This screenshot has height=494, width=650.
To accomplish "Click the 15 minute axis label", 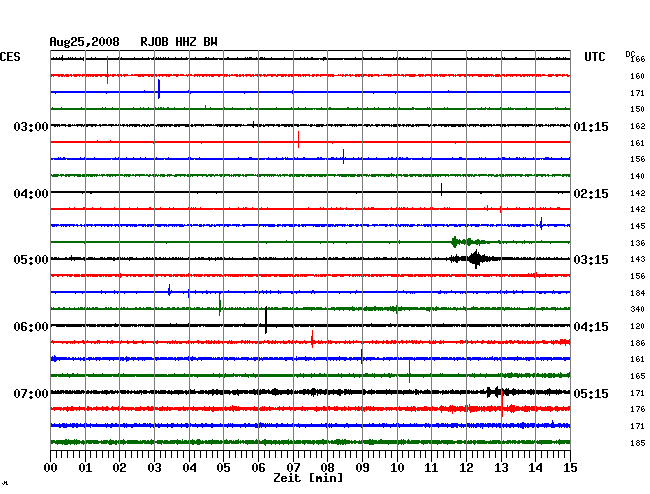I will click(570, 468).
